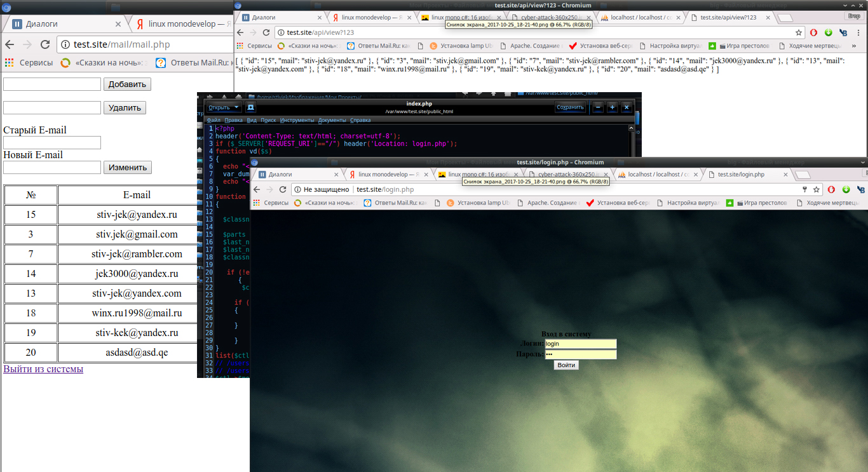Click the Сохранить button in the editor

pos(570,107)
